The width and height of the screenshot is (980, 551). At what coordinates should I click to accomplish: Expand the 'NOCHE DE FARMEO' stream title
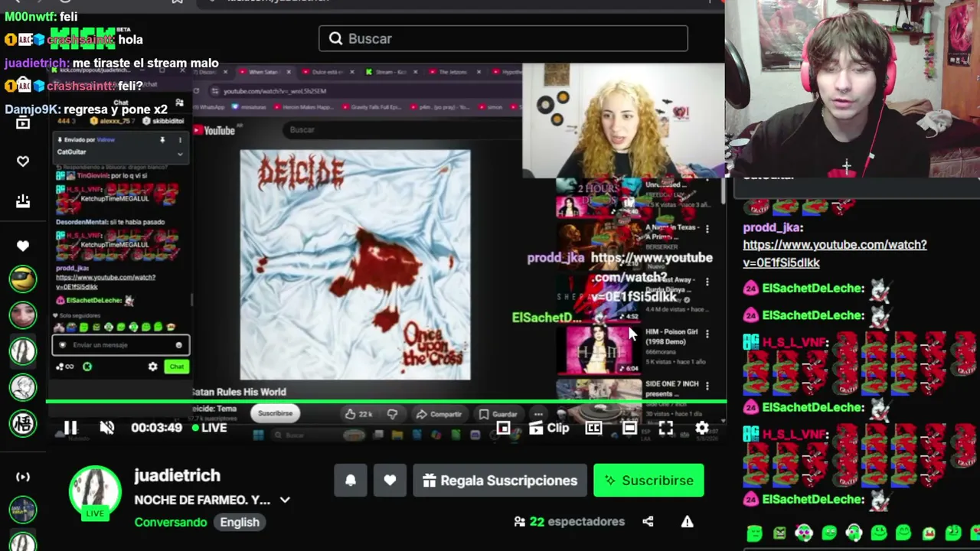[285, 500]
